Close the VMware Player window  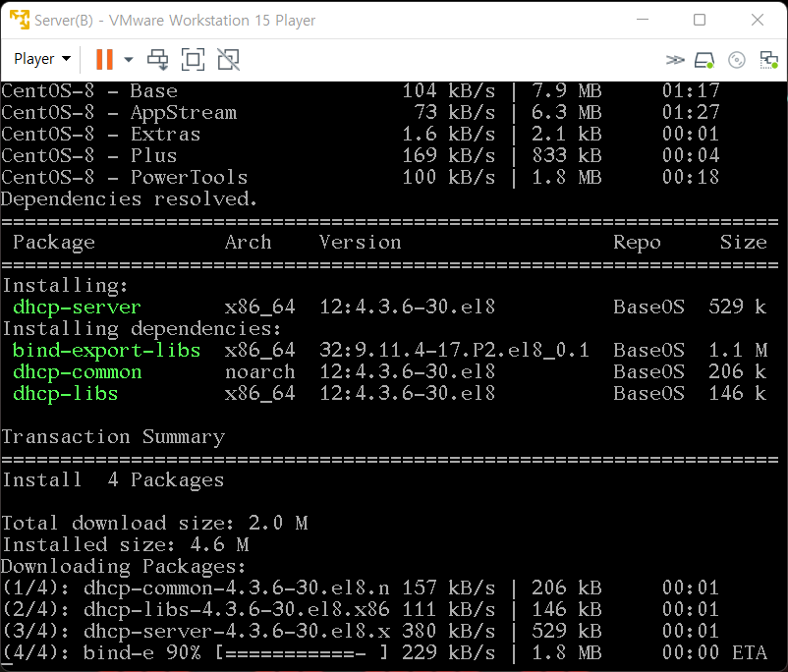point(757,20)
